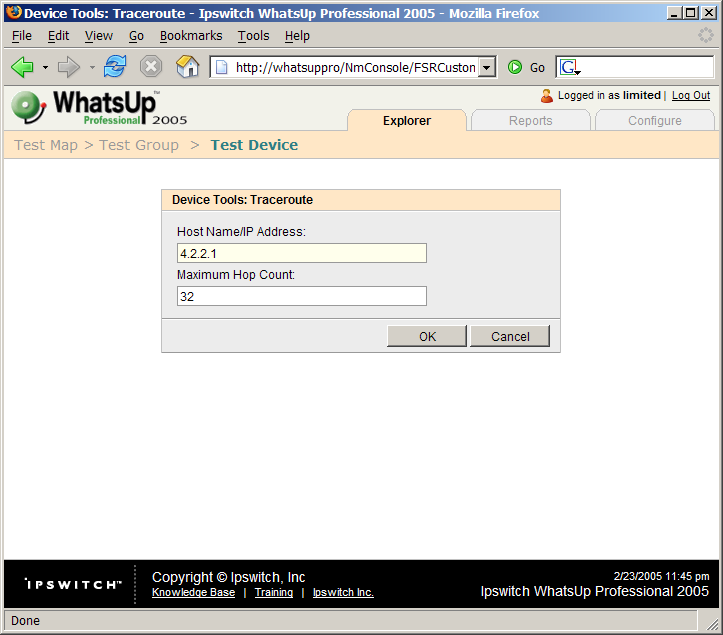The height and width of the screenshot is (635, 723).
Task: Click the Maximum Hop Count field
Action: pyautogui.click(x=301, y=296)
